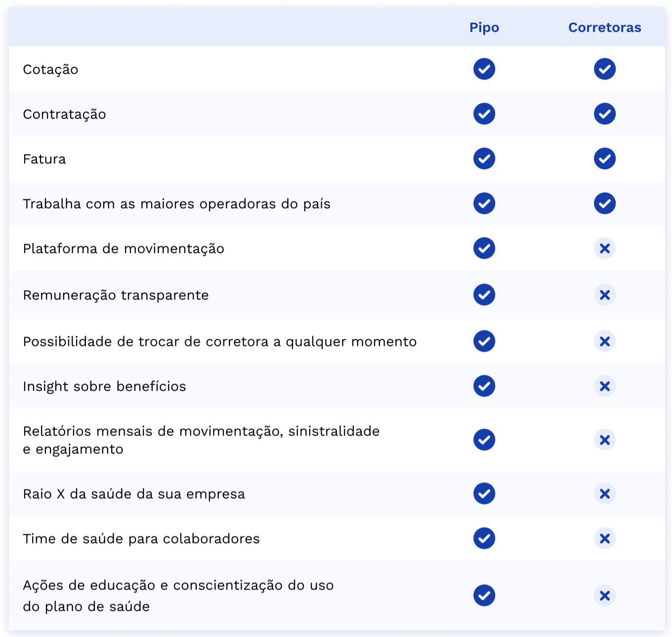Select the Pipo column header
Screen dimensions: 672x637
point(484,28)
